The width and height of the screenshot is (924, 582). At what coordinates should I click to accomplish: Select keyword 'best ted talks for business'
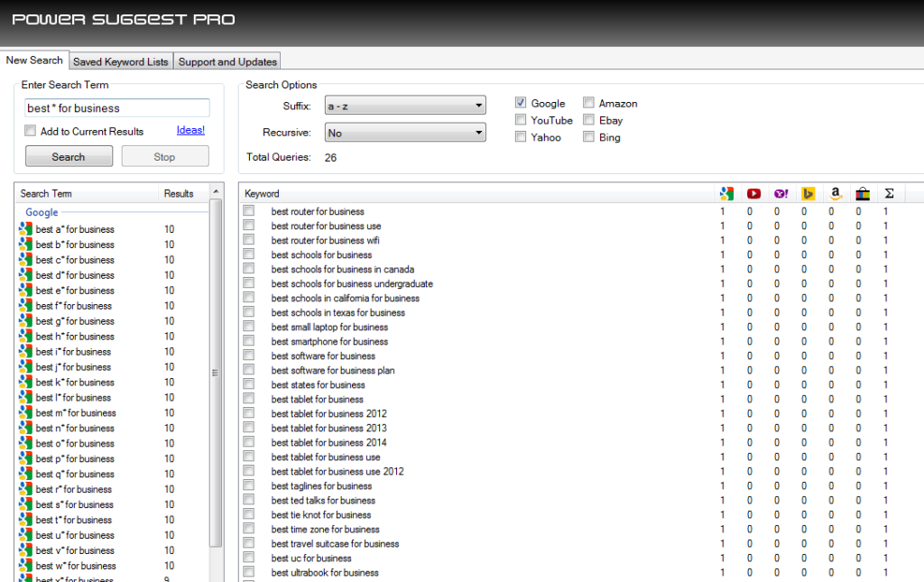[x=323, y=500]
